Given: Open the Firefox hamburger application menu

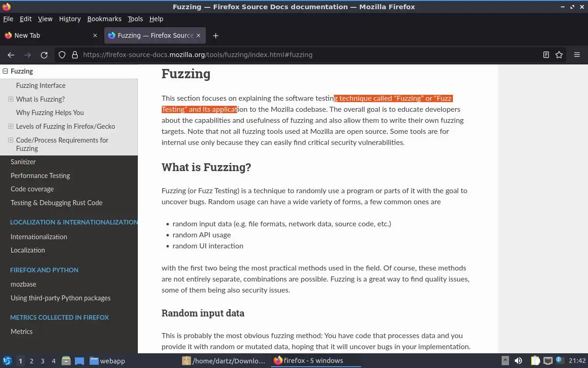Looking at the screenshot, I should tap(577, 55).
